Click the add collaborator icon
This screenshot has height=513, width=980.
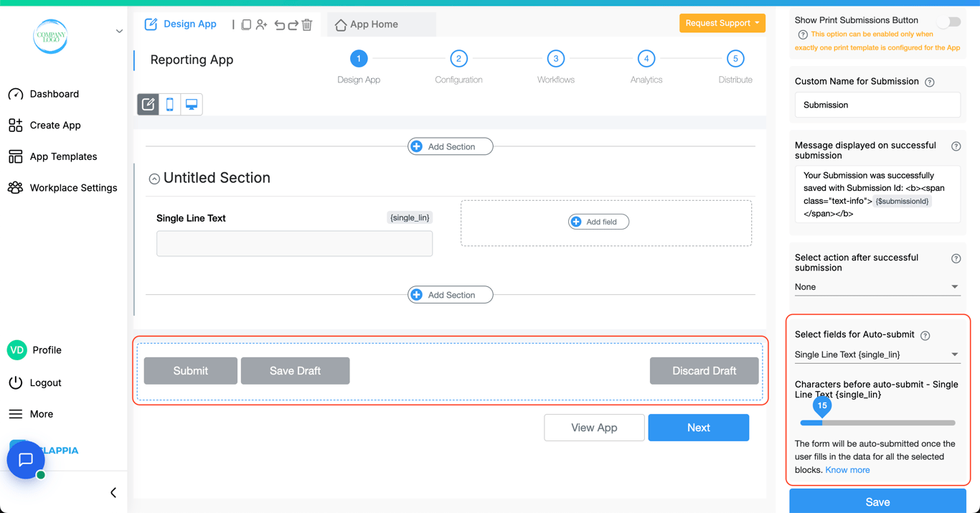click(262, 24)
